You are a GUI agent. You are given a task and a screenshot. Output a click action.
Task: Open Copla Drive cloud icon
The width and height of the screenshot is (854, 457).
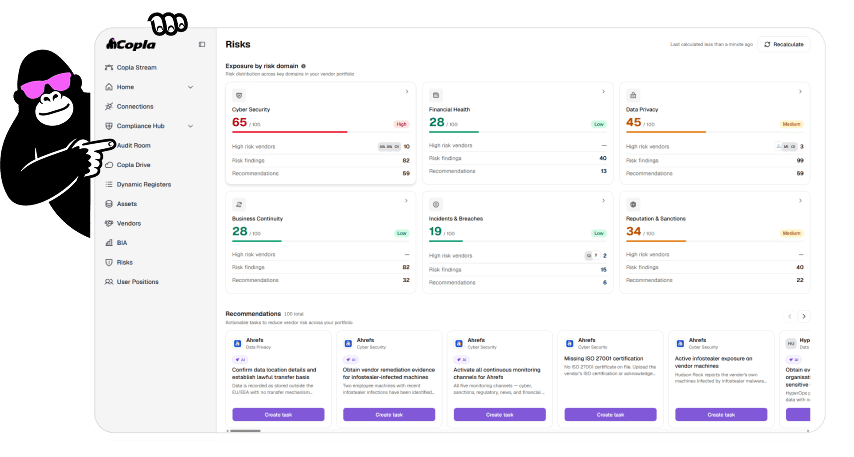(x=109, y=165)
